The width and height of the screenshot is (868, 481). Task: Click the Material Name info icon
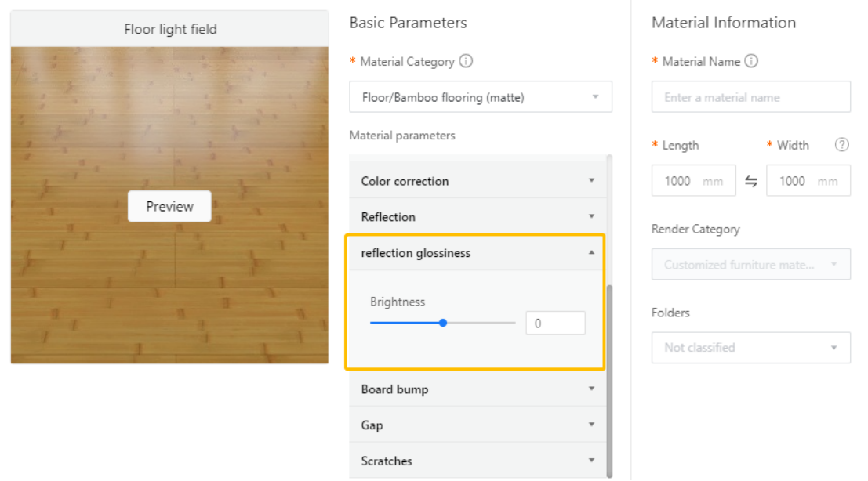point(751,61)
